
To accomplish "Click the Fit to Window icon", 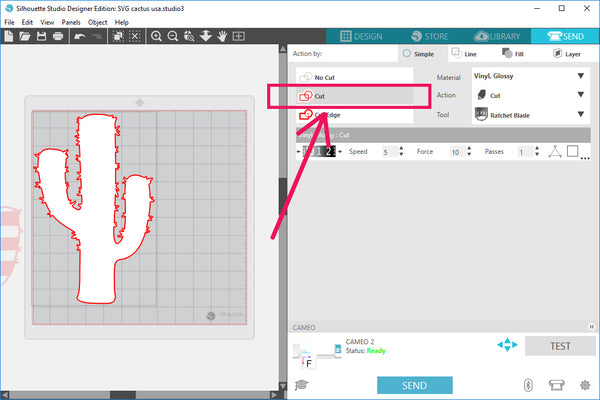I will pos(239,36).
